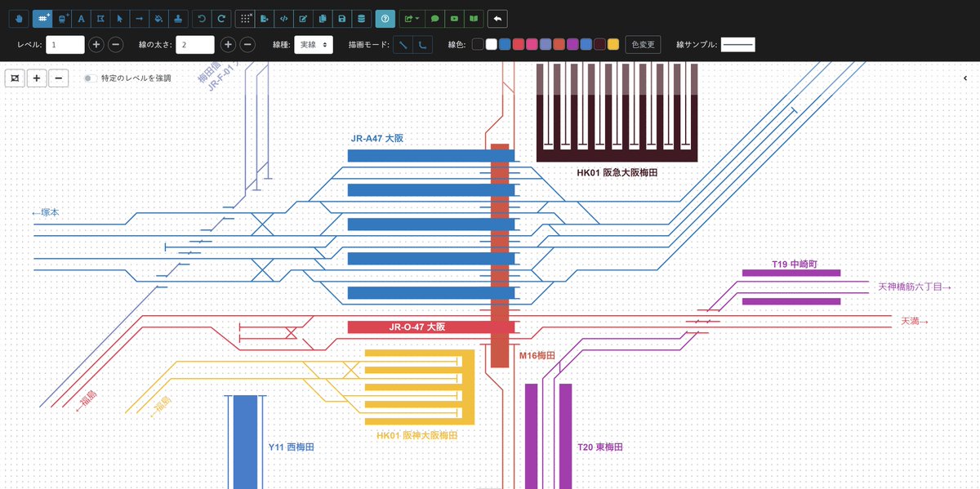980x489 pixels.
Task: Open the code view icon
Action: [284, 18]
